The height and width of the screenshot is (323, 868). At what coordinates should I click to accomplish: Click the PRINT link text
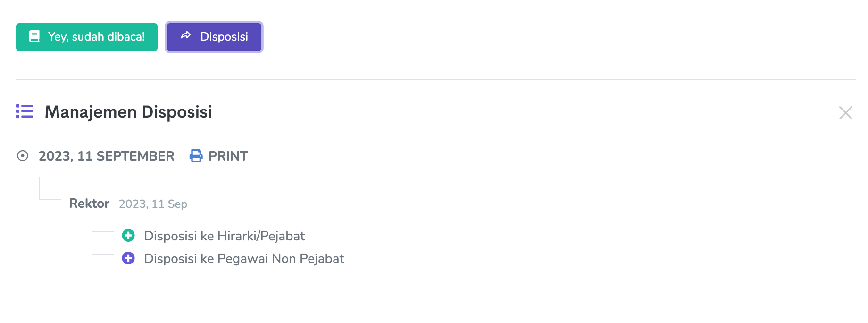point(228,156)
